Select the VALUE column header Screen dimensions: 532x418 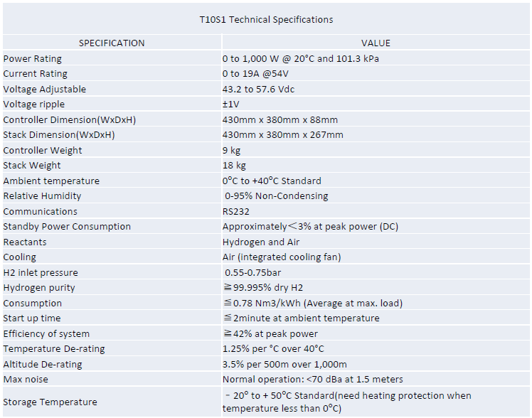click(x=376, y=43)
